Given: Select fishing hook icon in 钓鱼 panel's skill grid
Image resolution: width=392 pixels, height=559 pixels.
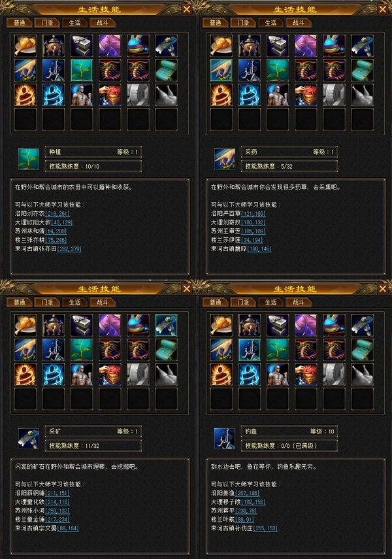Looking at the screenshot, I should (250, 350).
